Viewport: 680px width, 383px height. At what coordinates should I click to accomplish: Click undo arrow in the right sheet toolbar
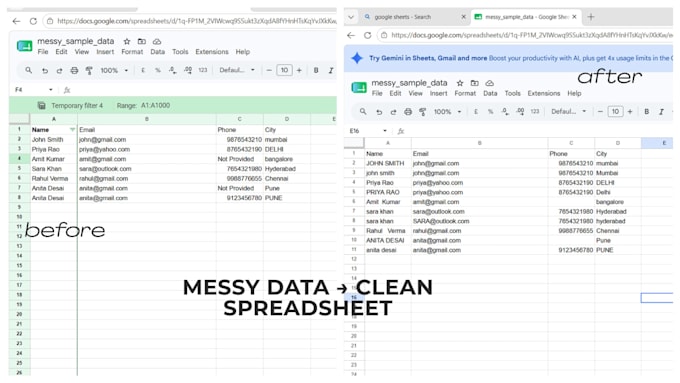pos(379,112)
